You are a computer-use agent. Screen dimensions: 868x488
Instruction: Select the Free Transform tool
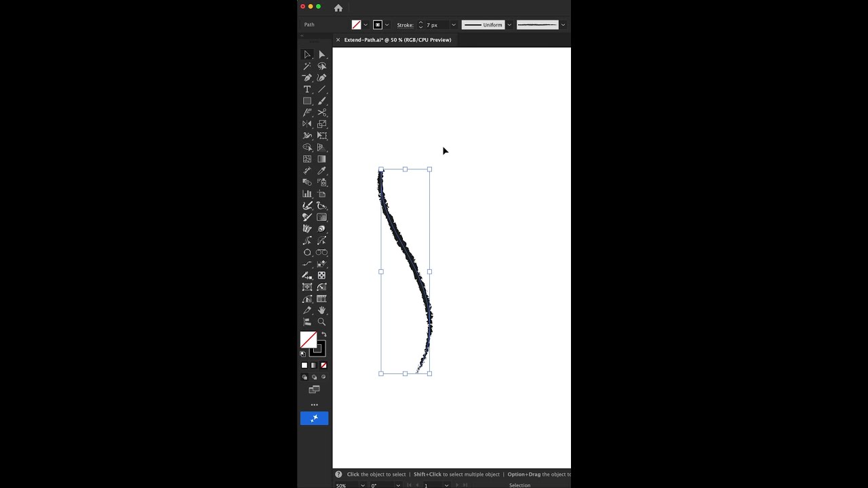322,136
